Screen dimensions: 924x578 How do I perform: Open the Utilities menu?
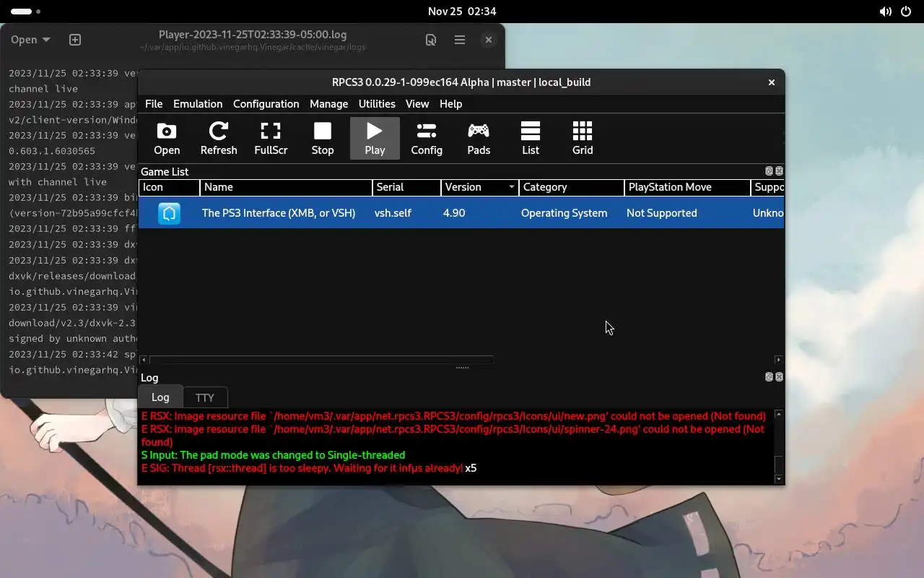377,104
